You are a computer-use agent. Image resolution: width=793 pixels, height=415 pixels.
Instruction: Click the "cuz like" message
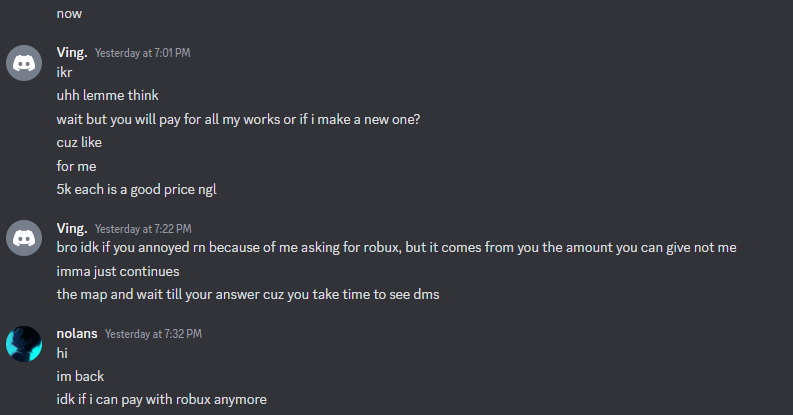point(80,142)
